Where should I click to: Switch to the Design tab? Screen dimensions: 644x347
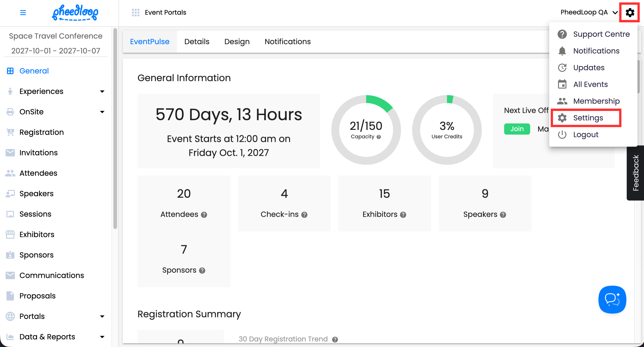[237, 42]
